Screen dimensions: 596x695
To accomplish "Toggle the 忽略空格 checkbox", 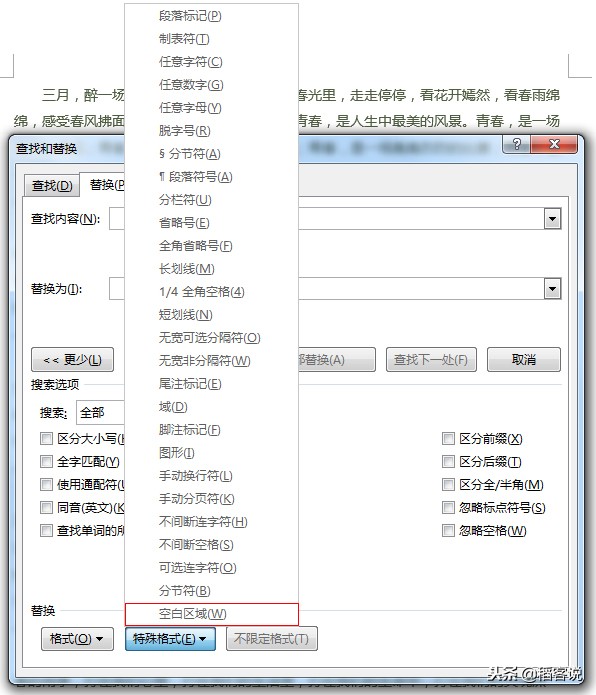I will click(448, 531).
